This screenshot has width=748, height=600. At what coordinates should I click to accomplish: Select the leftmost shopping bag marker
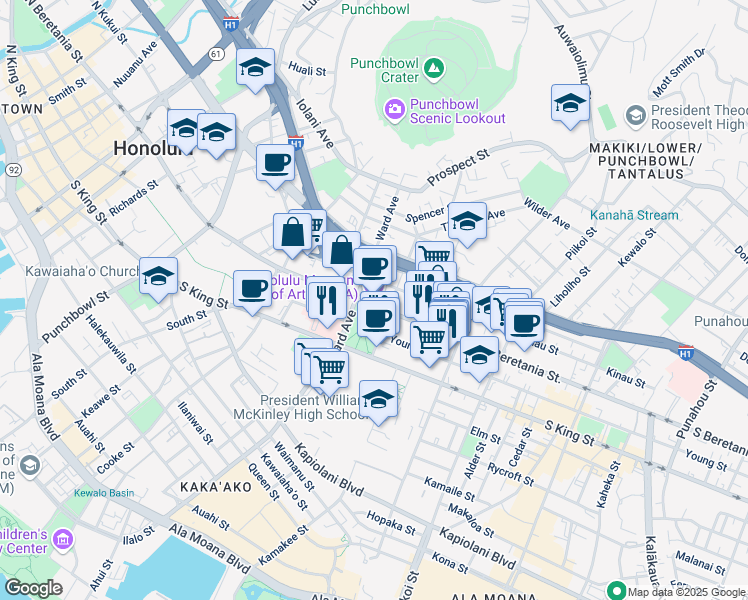[291, 233]
